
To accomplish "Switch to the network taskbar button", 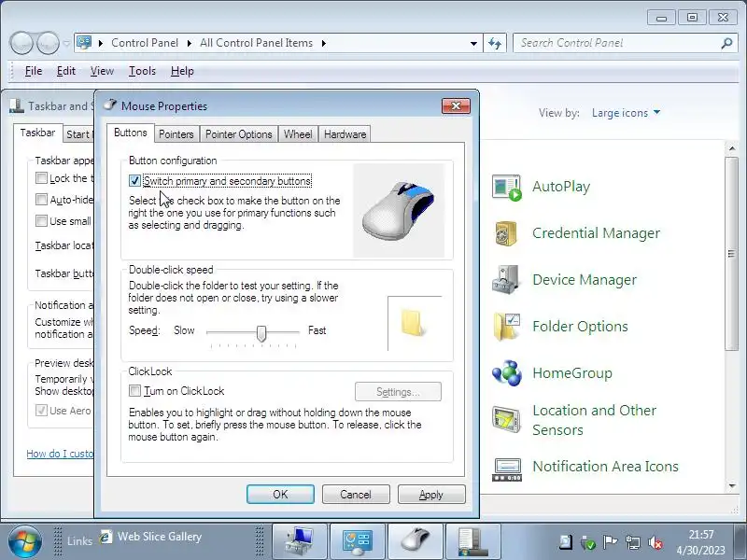I will tap(300, 541).
